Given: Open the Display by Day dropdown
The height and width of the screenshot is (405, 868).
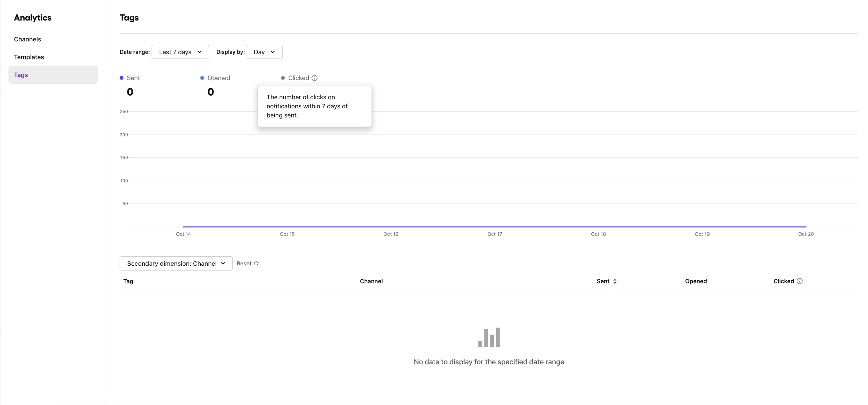Looking at the screenshot, I should pos(264,52).
